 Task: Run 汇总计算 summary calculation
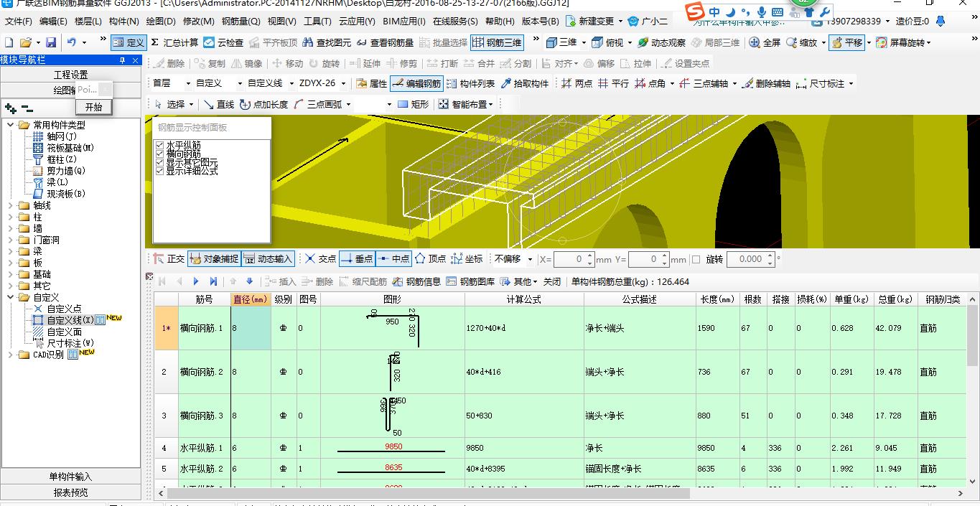tap(174, 42)
